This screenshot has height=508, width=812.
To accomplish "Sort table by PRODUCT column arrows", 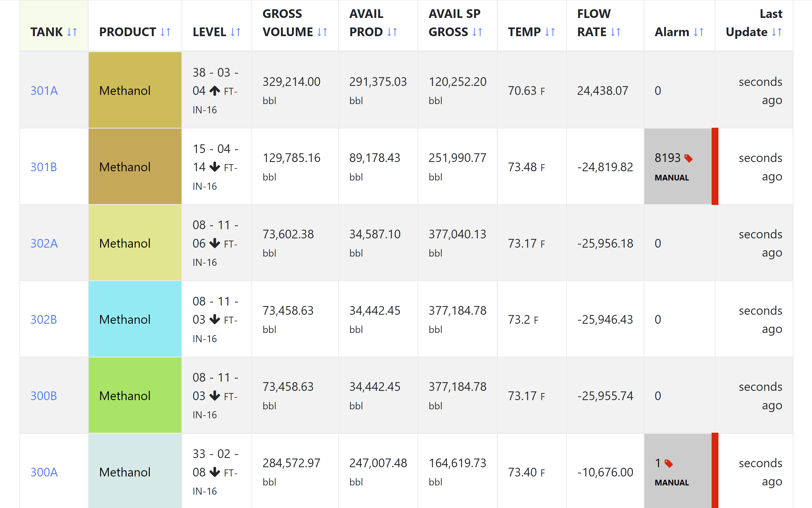I will [x=165, y=32].
